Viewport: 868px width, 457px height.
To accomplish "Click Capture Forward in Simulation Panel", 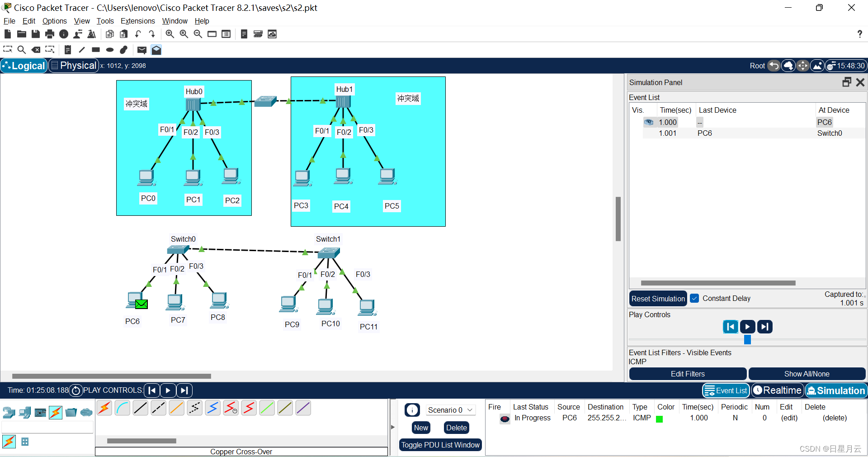I will point(764,327).
